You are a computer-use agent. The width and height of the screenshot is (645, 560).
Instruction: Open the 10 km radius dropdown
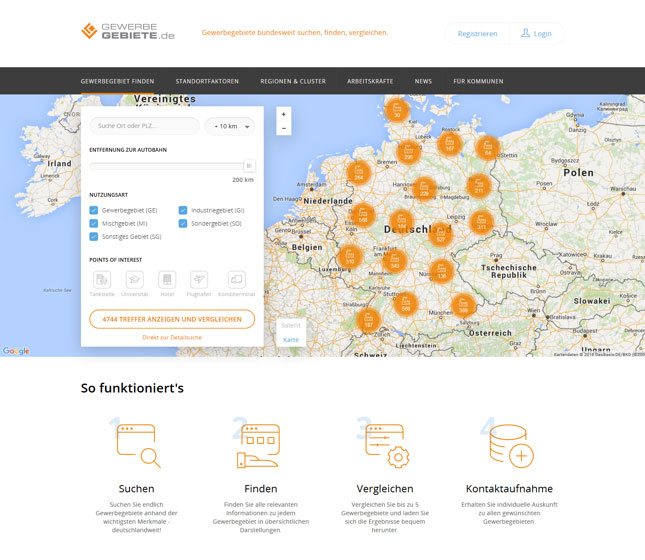click(x=230, y=126)
